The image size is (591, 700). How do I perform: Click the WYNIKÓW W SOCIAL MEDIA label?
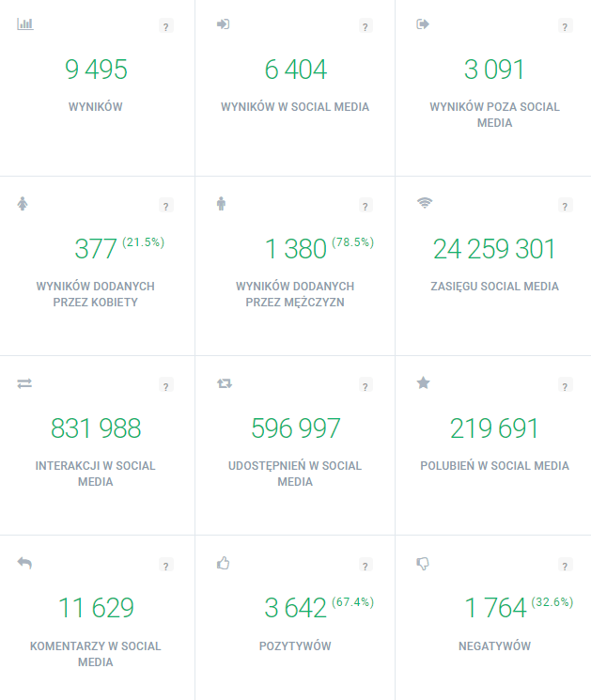tap(295, 107)
